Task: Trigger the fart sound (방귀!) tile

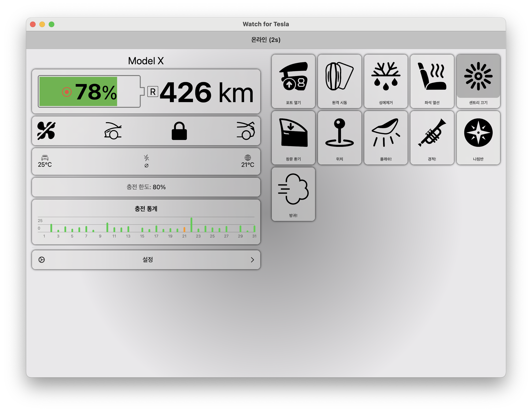Action: 293,194
